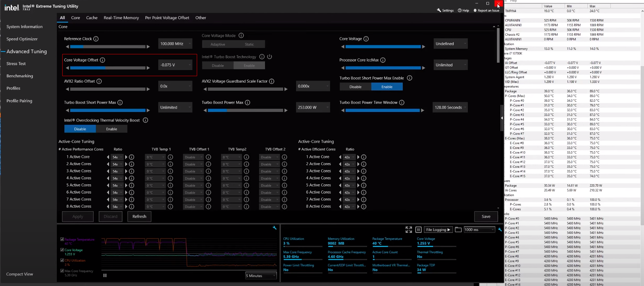The width and height of the screenshot is (644, 286).
Task: Click the Core Voltage Offset slider track
Action: point(108,68)
